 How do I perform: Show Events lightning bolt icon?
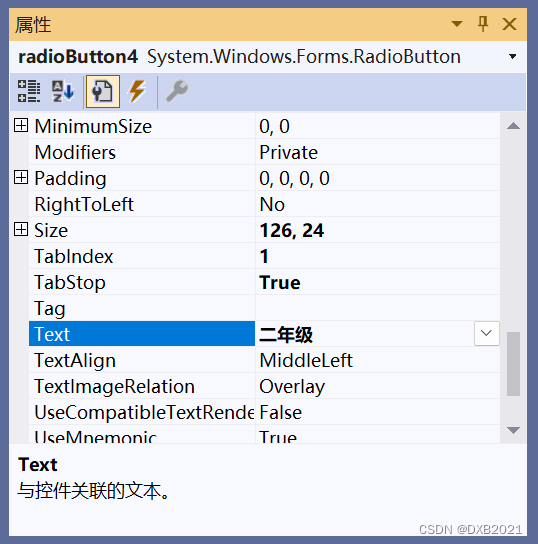click(138, 91)
